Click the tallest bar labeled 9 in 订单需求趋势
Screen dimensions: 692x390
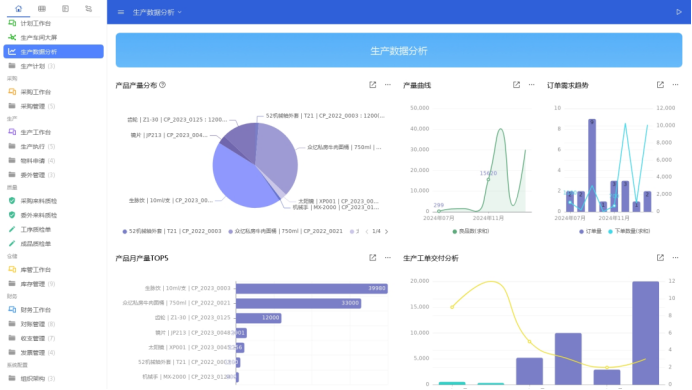pos(592,165)
